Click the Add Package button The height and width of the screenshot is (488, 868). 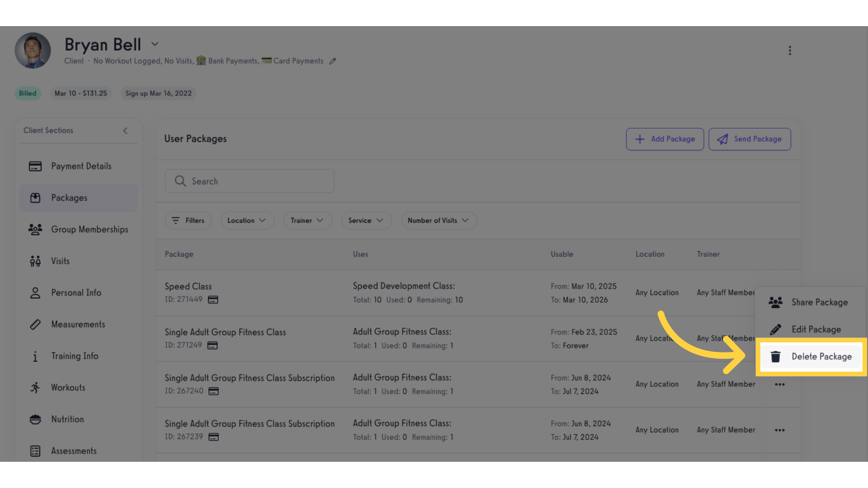click(x=665, y=139)
